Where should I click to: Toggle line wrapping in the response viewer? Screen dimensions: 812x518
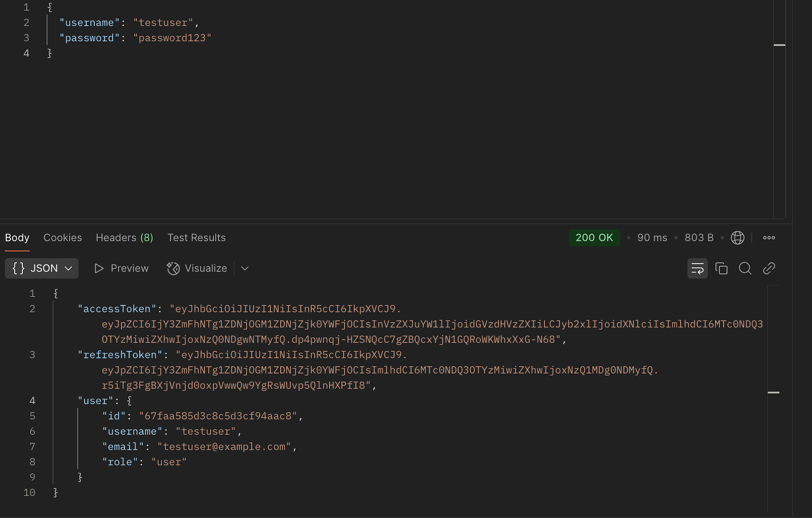698,268
